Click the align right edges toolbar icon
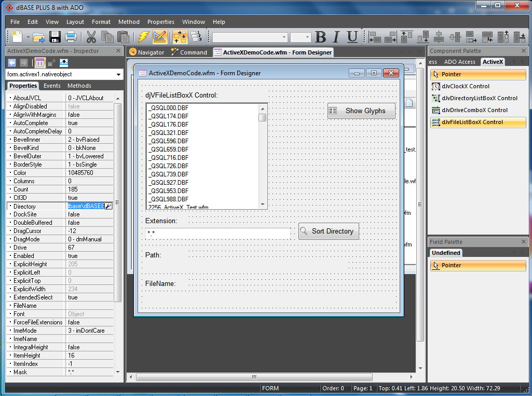The height and width of the screenshot is (396, 532). [390, 37]
